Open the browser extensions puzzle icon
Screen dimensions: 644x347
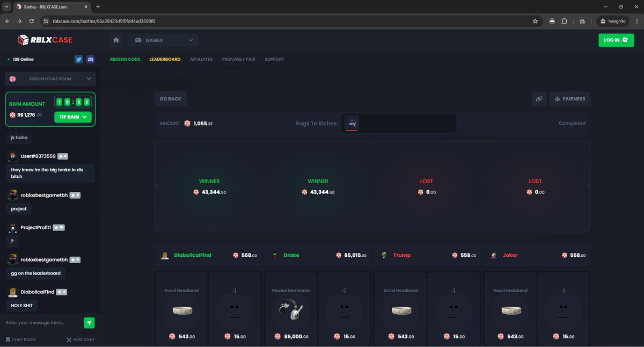click(564, 21)
